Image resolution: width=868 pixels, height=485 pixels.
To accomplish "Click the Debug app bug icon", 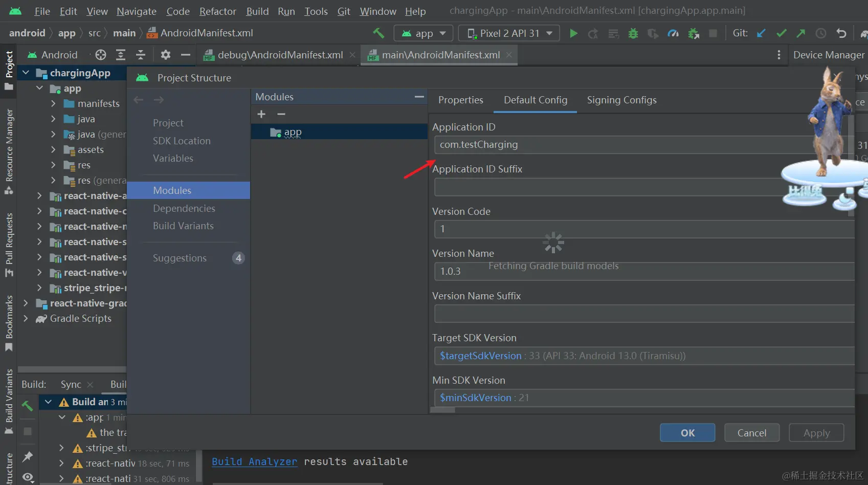I will click(633, 33).
